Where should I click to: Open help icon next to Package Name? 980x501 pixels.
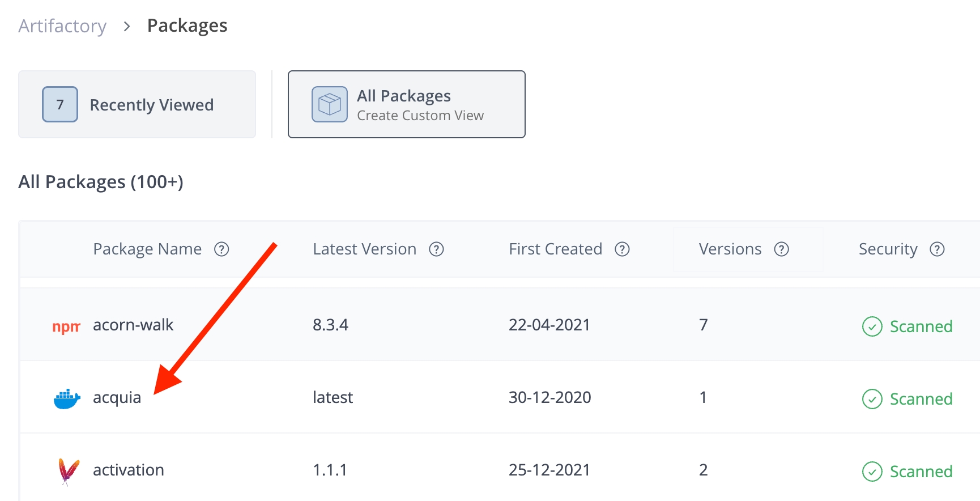221,249
